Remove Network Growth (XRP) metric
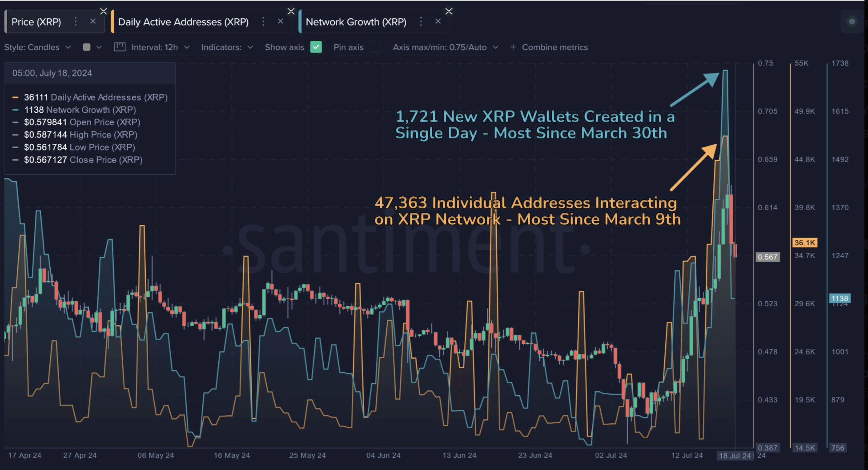This screenshot has height=470, width=868. point(438,21)
